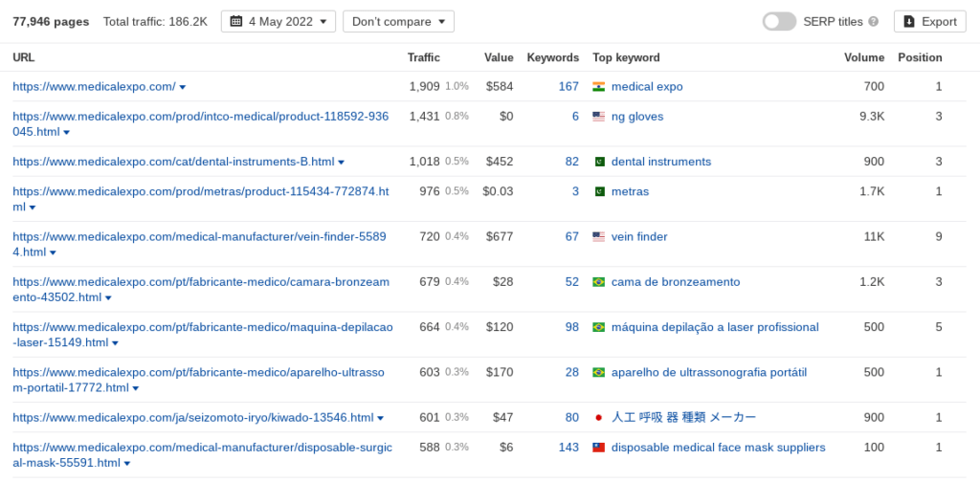This screenshot has width=980, height=482.
Task: Click the 167 keywords count
Action: click(x=568, y=87)
